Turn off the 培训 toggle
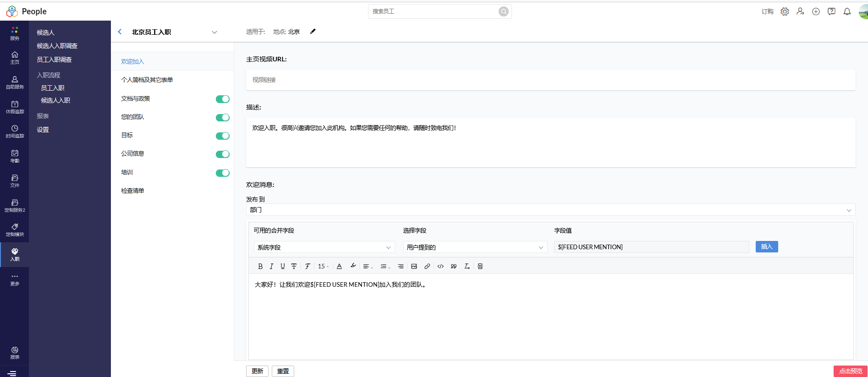The width and height of the screenshot is (868, 377). tap(222, 173)
